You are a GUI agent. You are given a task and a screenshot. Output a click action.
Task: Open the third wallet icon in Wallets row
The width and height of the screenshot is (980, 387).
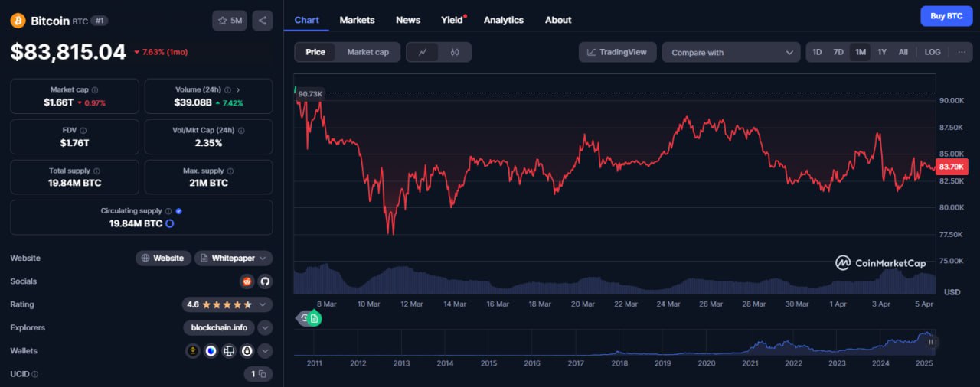(x=229, y=351)
